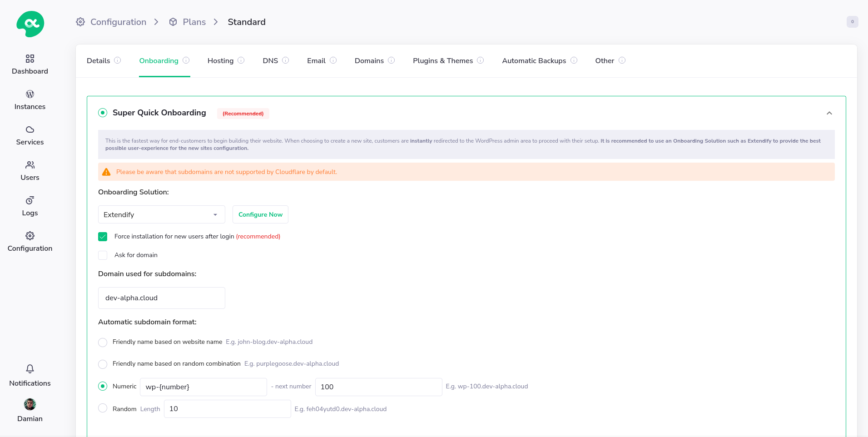Click info icon next to Plugins & Themes
This screenshot has width=868, height=437.
481,60
